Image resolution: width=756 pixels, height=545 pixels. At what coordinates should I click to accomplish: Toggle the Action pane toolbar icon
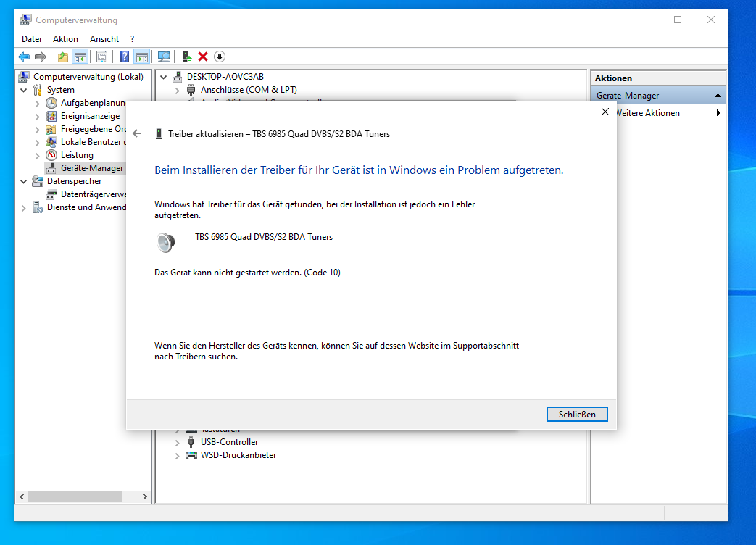(x=142, y=57)
